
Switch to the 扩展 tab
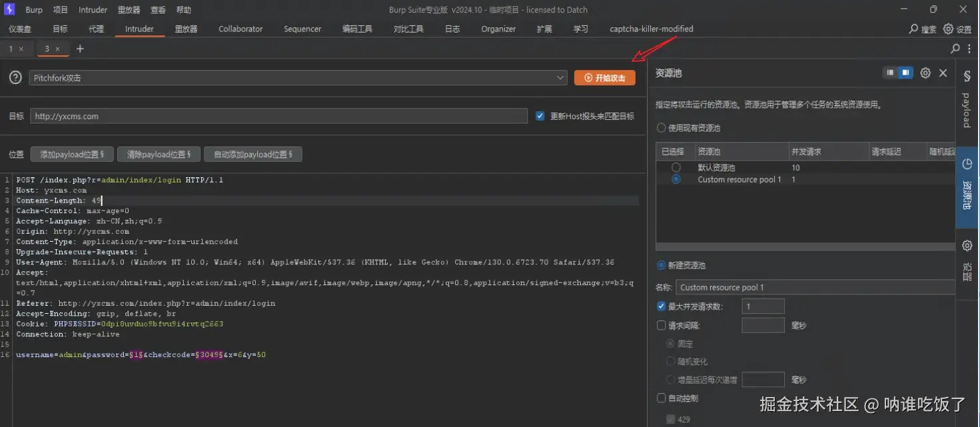pos(544,29)
